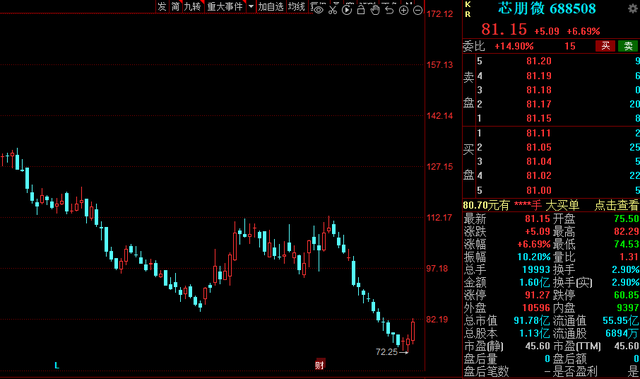640x379 pixels.
Task: Click buy level 1 price 81.11
Action: (x=539, y=133)
